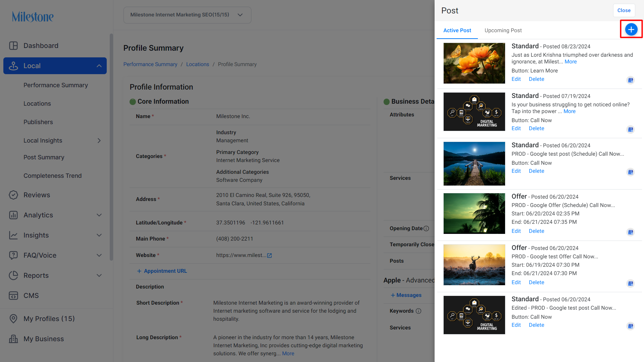The image size is (644, 362).
Task: Open the lake pier post thumbnail
Action: coord(474,164)
